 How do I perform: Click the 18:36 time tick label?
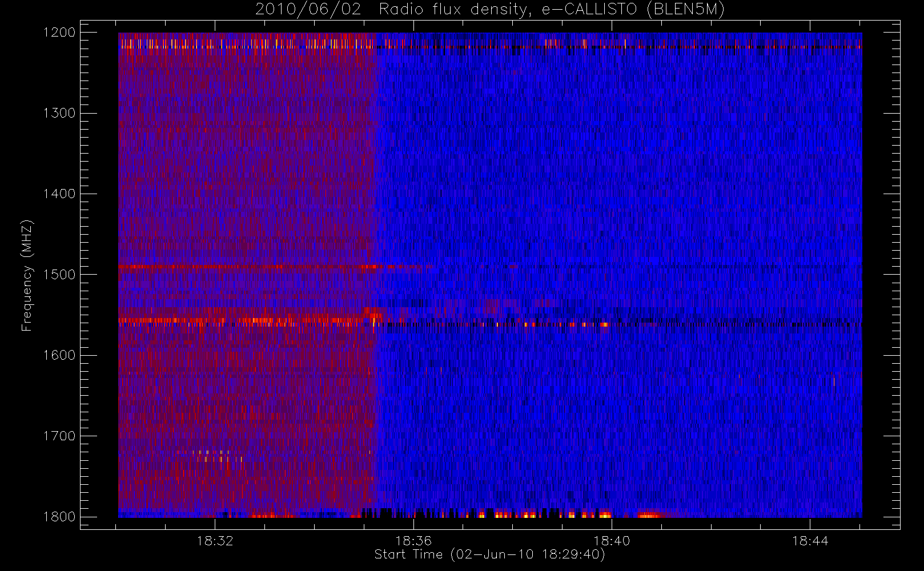click(413, 541)
